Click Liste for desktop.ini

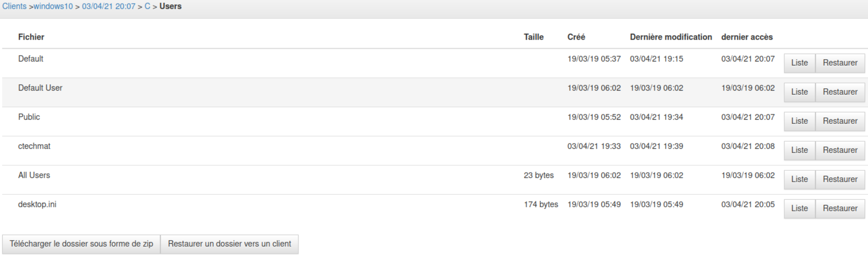coord(799,208)
